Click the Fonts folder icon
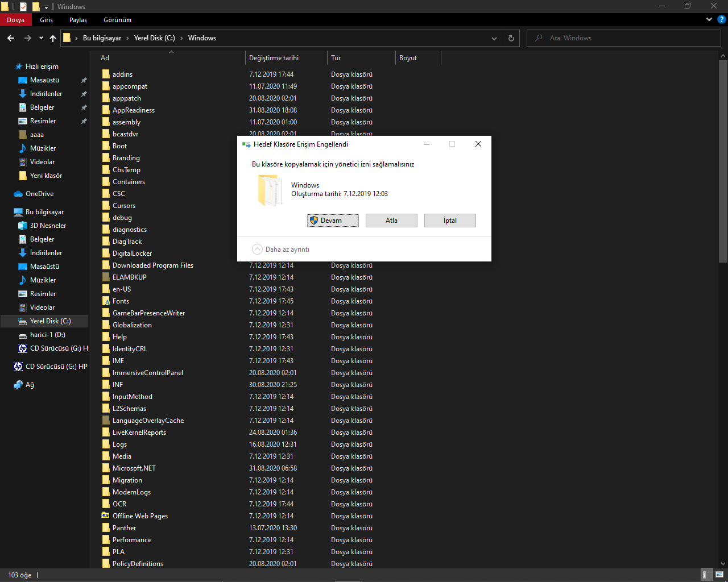 106,301
